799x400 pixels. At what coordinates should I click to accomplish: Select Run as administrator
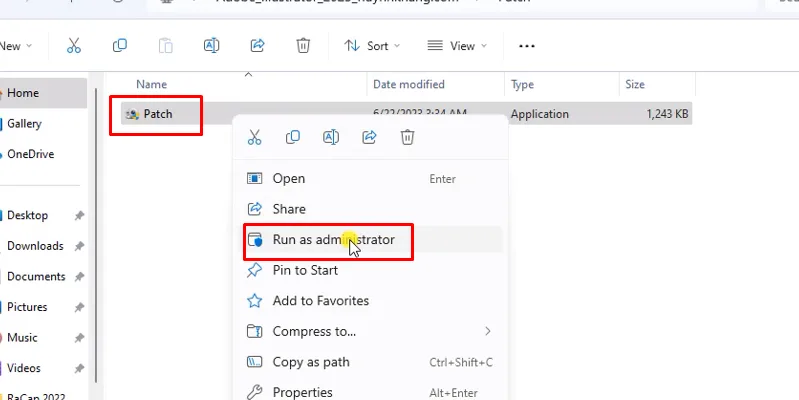[370, 239]
